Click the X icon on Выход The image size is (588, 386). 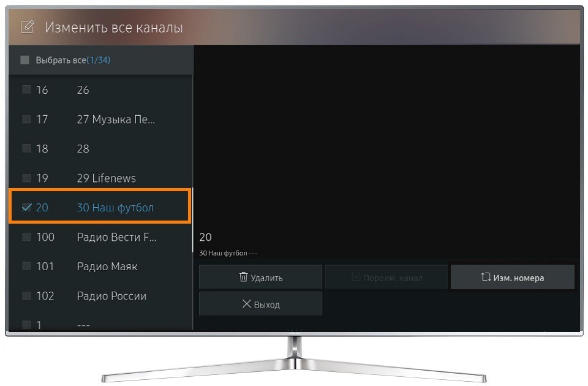[246, 303]
